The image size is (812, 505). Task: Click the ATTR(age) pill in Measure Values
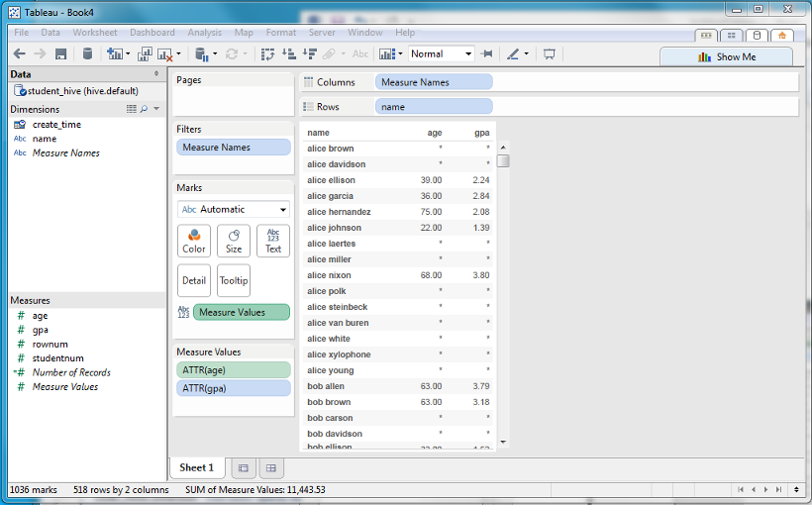234,369
